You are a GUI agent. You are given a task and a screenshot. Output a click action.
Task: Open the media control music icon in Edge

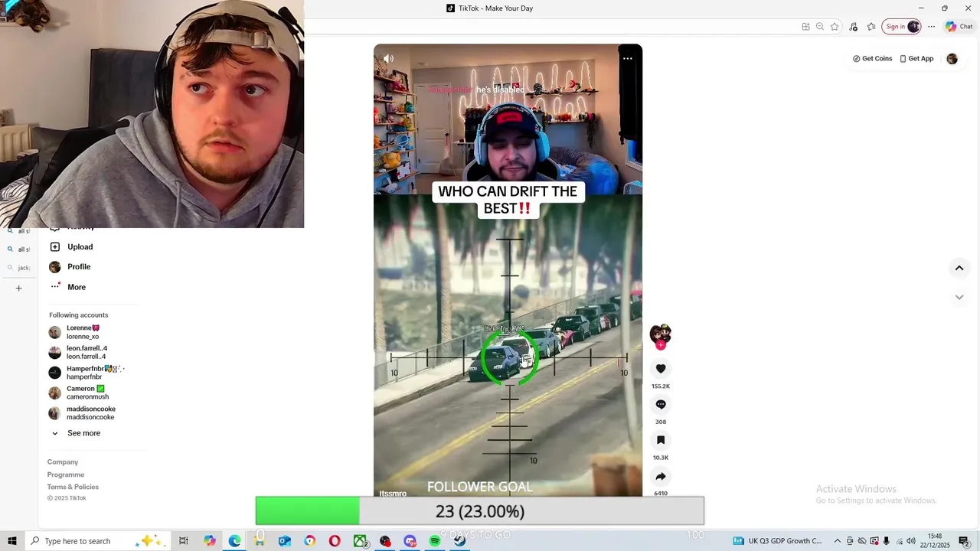click(x=854, y=27)
